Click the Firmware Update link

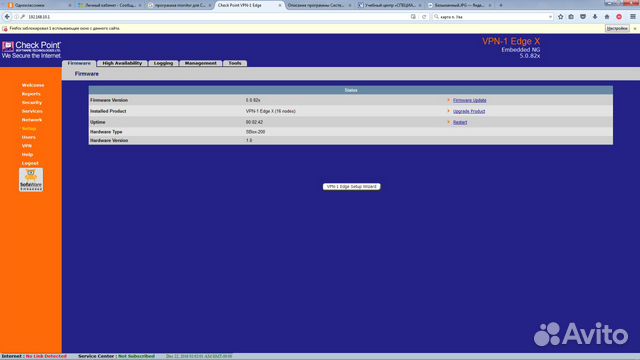click(469, 100)
